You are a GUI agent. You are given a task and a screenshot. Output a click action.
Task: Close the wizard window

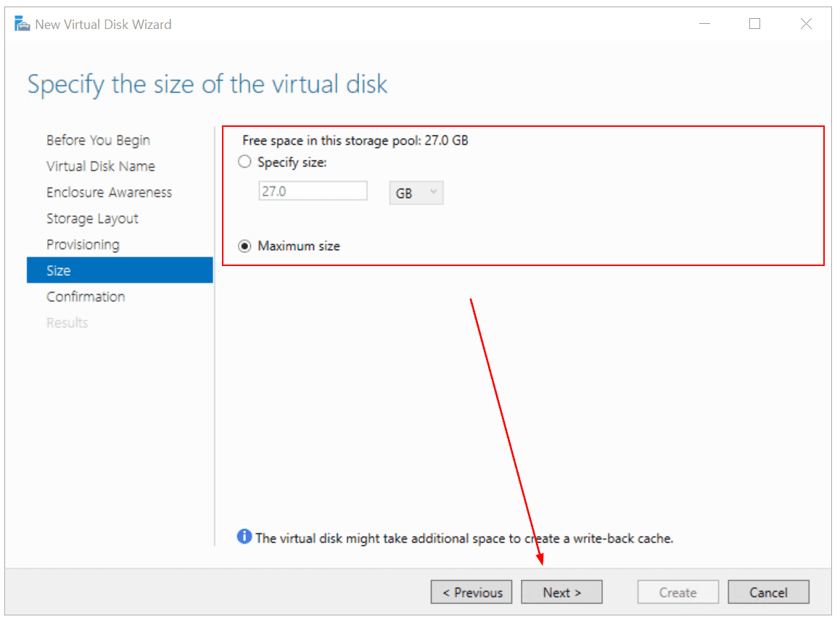pos(806,24)
